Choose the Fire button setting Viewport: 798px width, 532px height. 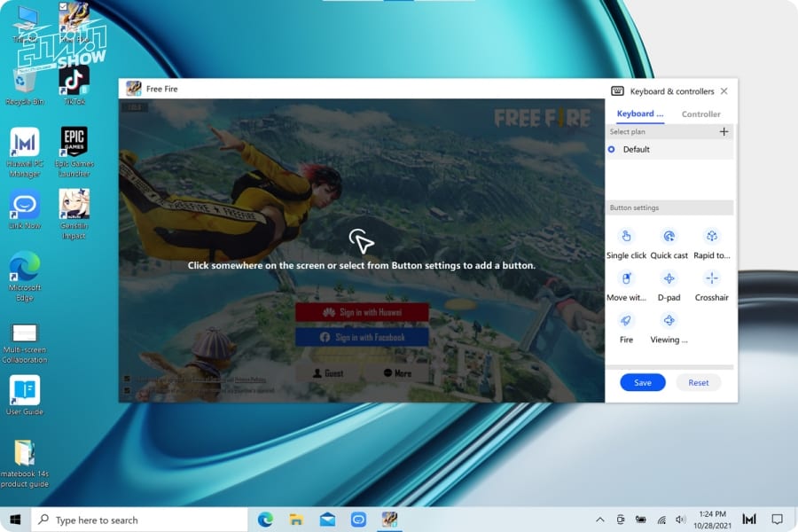point(626,328)
